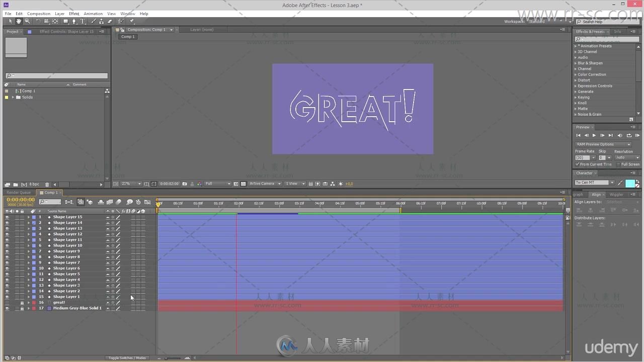Screen dimensions: 644x362
Task: Open the RAM Preview Options dropdown
Action: click(x=603, y=144)
